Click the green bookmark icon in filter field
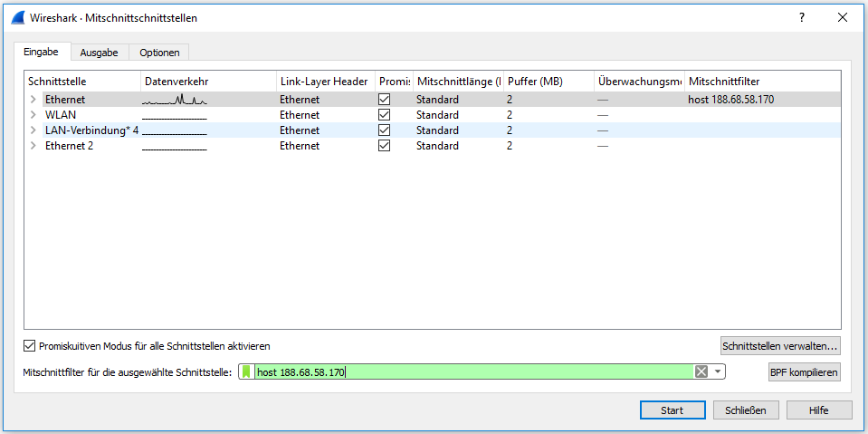The image size is (868, 434). tap(246, 372)
